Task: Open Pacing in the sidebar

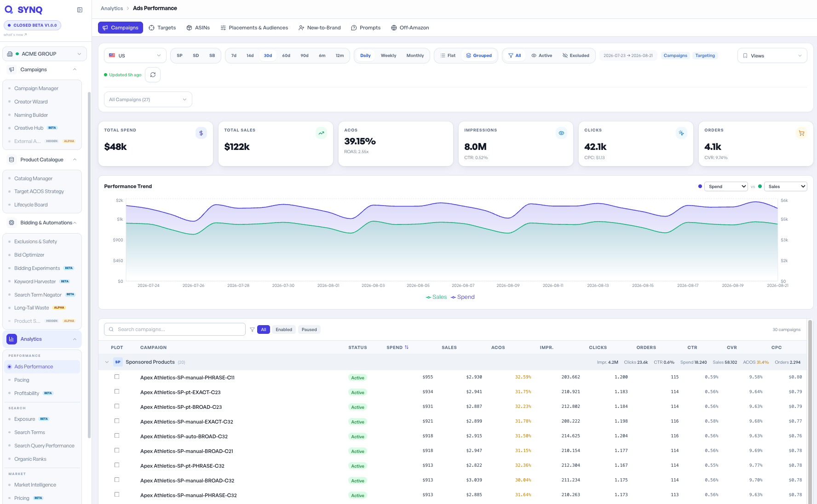Action: [x=22, y=380]
